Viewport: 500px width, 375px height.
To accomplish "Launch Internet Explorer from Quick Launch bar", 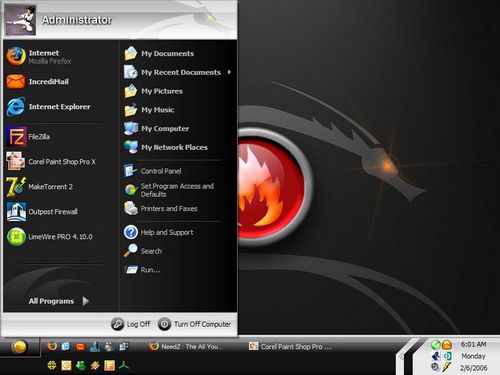I will tap(66, 346).
